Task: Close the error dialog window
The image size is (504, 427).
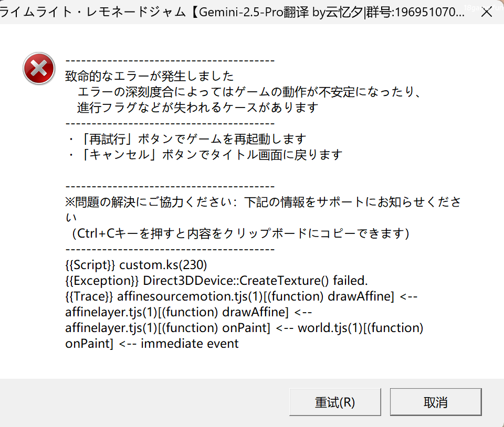Action: (486, 13)
